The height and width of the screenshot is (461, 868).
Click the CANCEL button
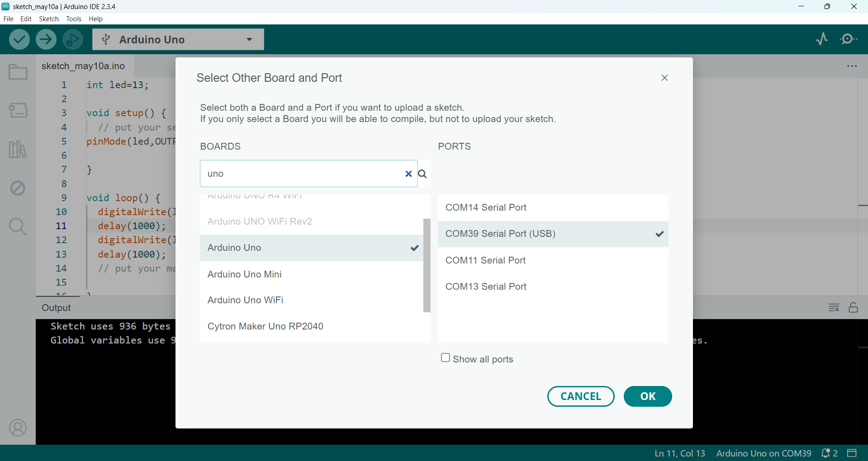pyautogui.click(x=581, y=396)
